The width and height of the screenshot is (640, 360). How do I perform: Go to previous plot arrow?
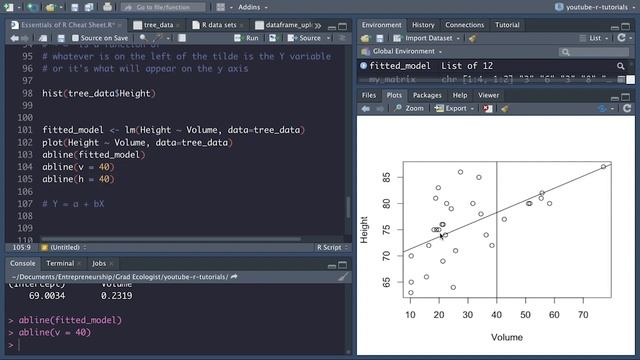pyautogui.click(x=366, y=109)
